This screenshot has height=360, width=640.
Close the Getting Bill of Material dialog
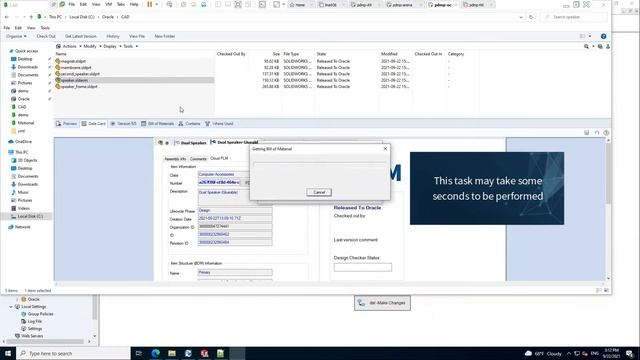(x=385, y=149)
